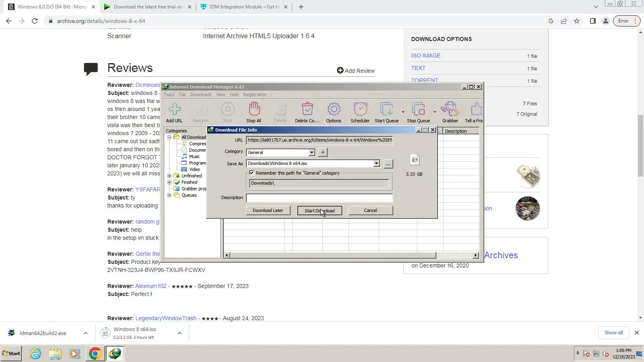The height and width of the screenshot is (362, 644).
Task: Click the Download Later button
Action: 268,210
